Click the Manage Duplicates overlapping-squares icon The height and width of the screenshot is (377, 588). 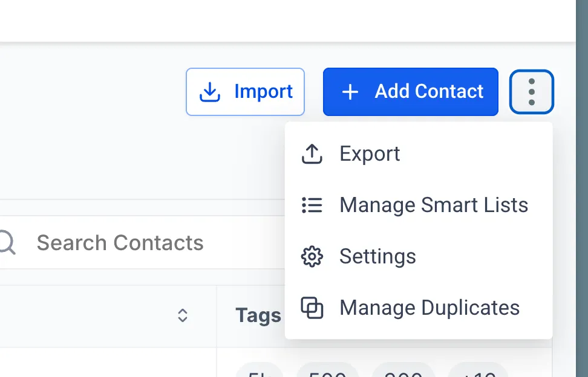(312, 308)
